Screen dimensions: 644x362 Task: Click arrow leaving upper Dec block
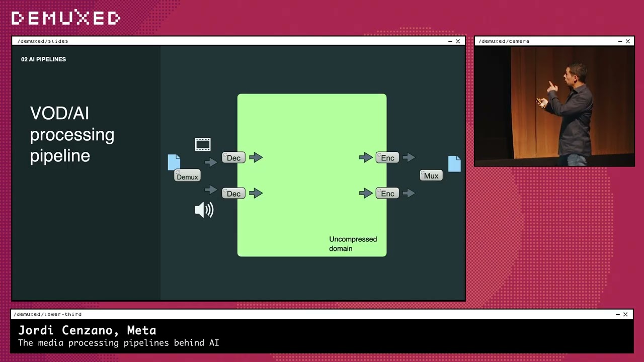[256, 157]
